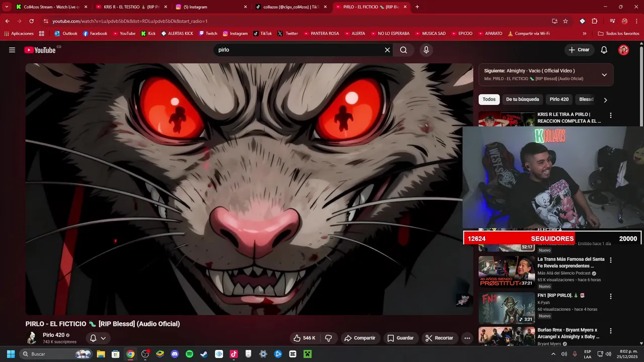
Task: Open OBS Studio from the taskbar
Action: (x=145, y=354)
